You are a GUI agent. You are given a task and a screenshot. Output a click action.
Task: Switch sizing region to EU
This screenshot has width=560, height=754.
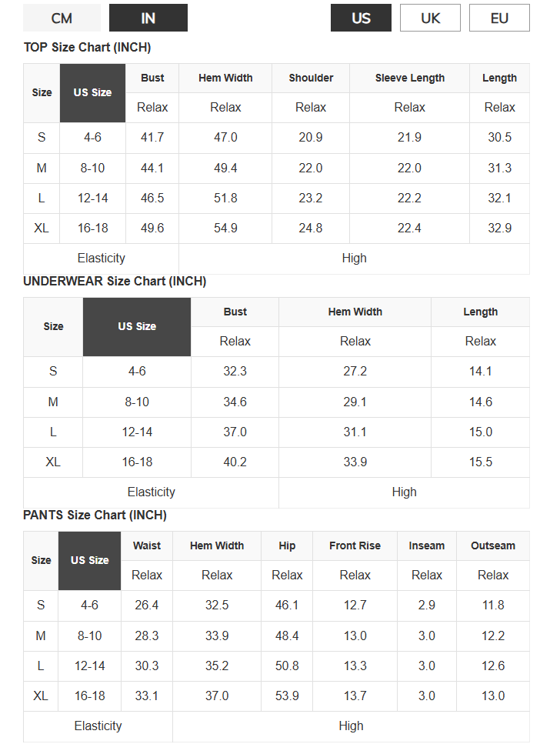499,18
